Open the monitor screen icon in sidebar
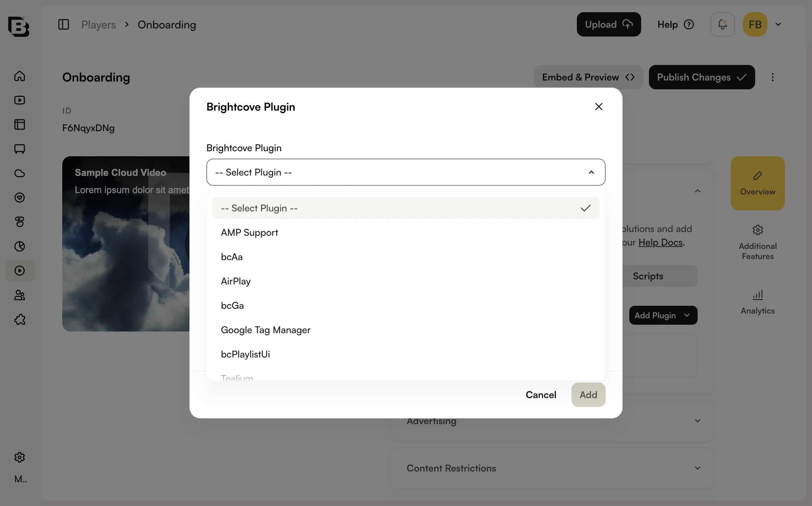Image resolution: width=812 pixels, height=506 pixels. coord(20,149)
